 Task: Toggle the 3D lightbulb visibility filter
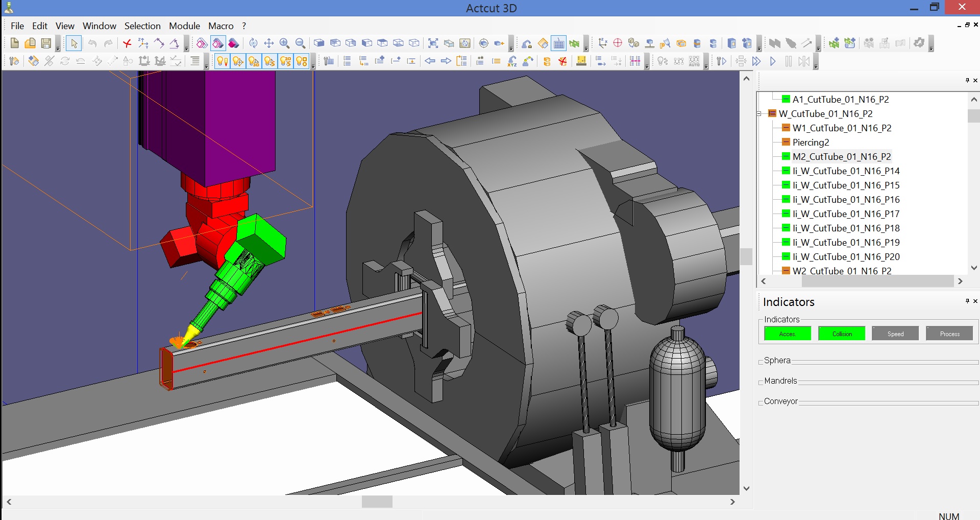coord(254,62)
